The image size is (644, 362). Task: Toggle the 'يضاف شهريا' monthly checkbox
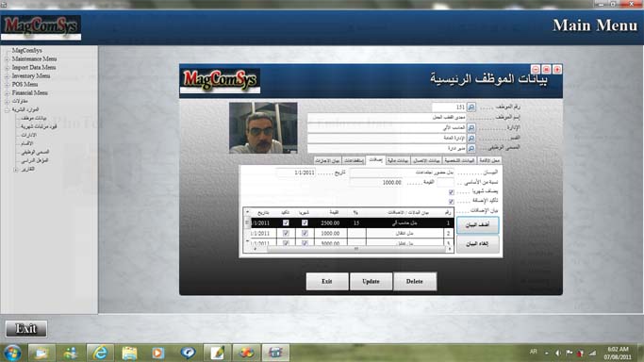[452, 192]
